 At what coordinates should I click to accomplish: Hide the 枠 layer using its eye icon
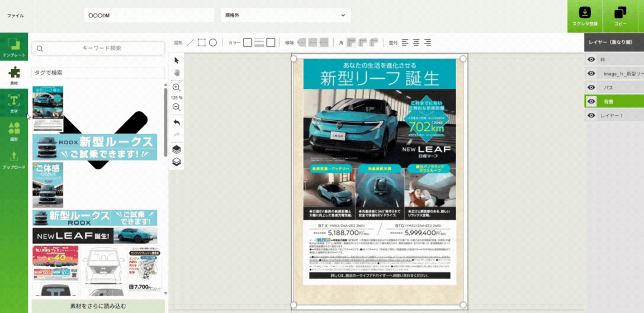[x=591, y=59]
